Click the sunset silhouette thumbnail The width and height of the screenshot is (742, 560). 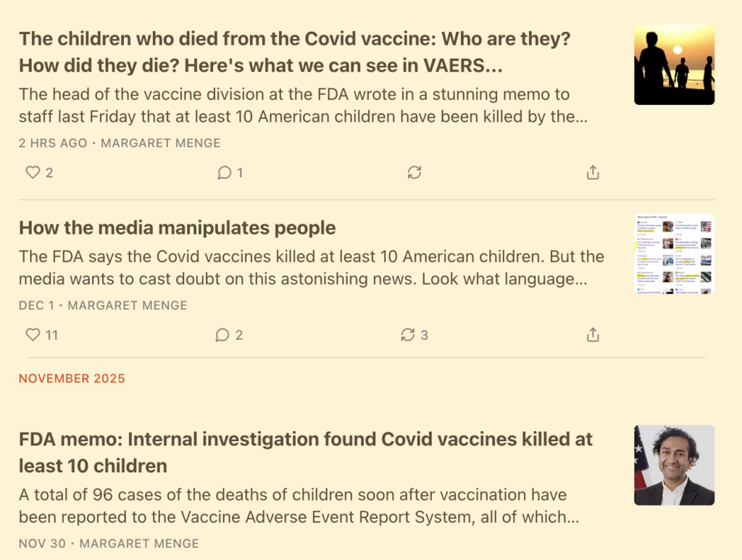point(674,65)
